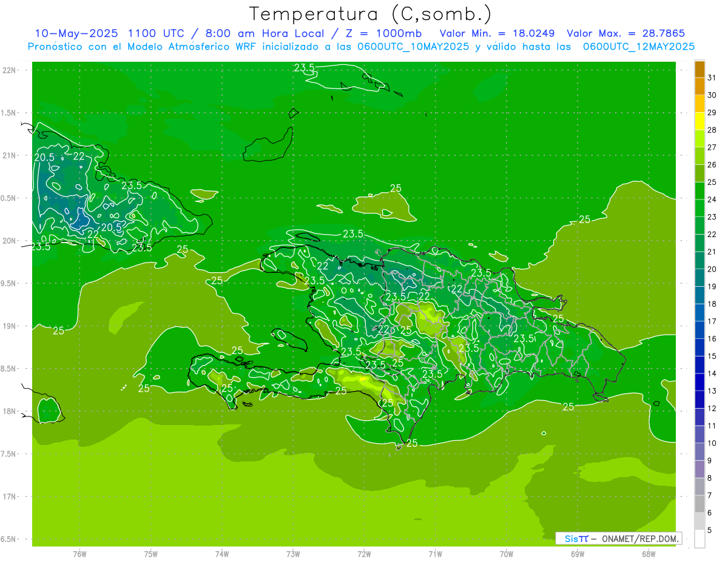Click the 75W longitude axis label
The height and width of the screenshot is (562, 728).
151,554
